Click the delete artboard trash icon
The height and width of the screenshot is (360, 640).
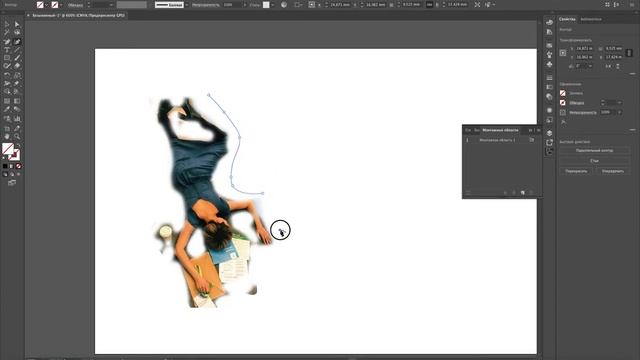pyautogui.click(x=531, y=193)
